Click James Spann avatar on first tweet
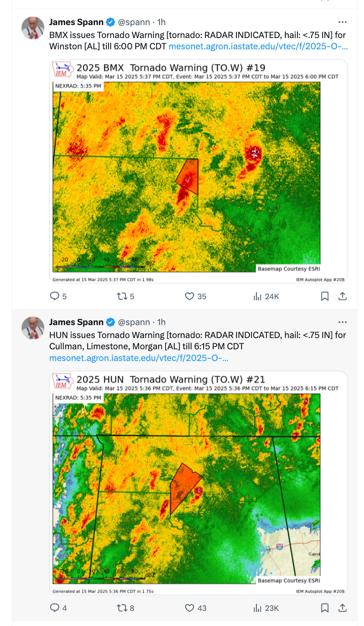 tap(33, 28)
